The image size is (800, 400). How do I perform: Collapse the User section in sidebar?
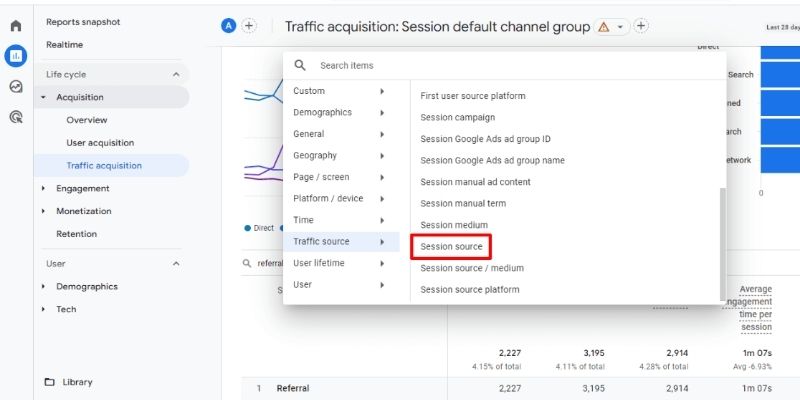pyautogui.click(x=176, y=264)
